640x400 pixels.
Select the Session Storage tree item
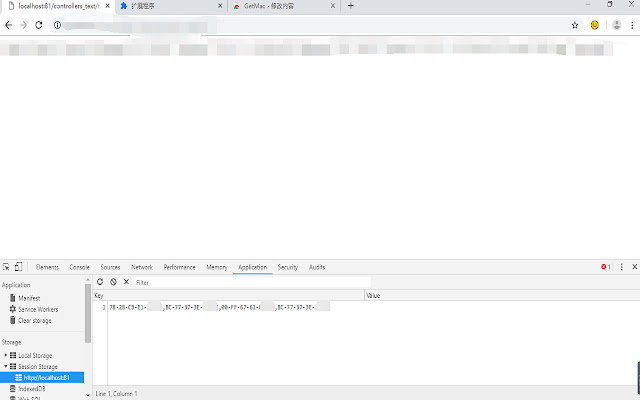click(x=38, y=367)
